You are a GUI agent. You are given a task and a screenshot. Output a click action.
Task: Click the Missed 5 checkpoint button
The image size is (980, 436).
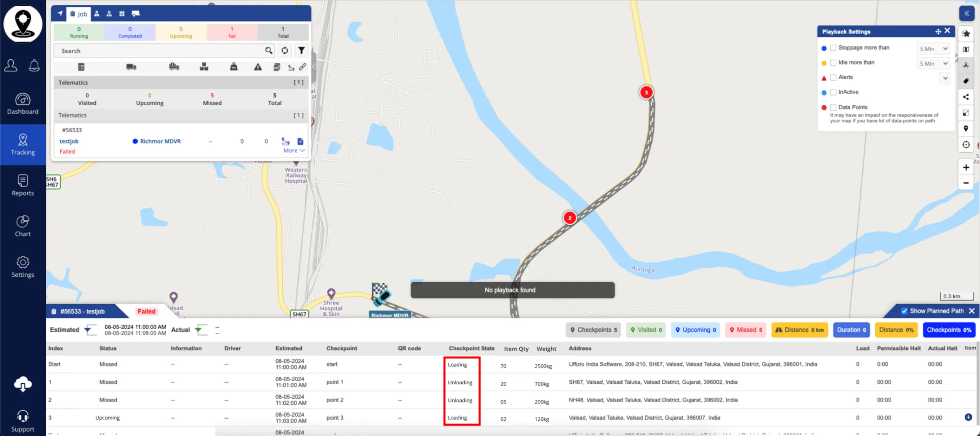tap(746, 330)
